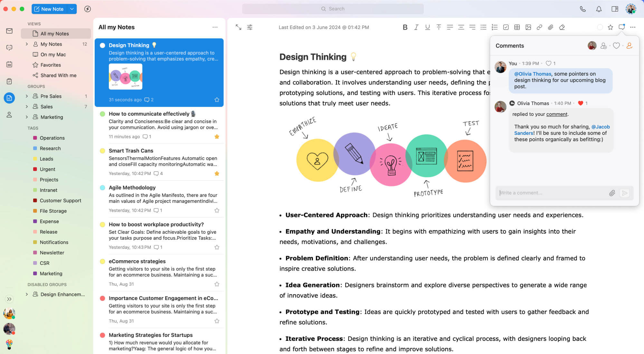
Task: Click the attach file toolbar icon
Action: (x=551, y=27)
